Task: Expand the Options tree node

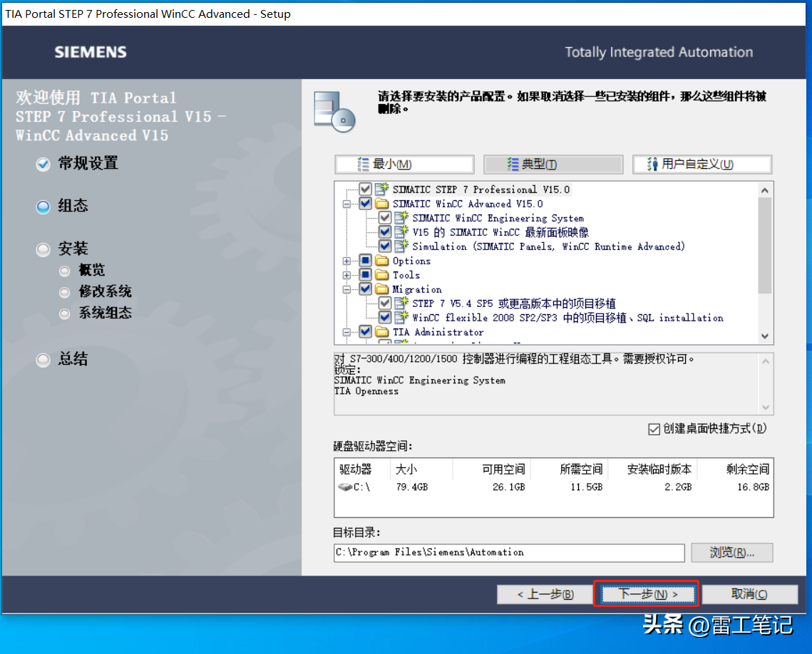Action: pos(347,261)
